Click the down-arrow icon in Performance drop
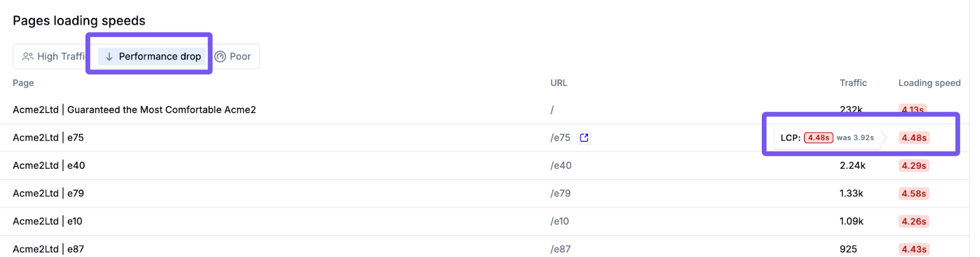This screenshot has width=980, height=257. coord(109,56)
